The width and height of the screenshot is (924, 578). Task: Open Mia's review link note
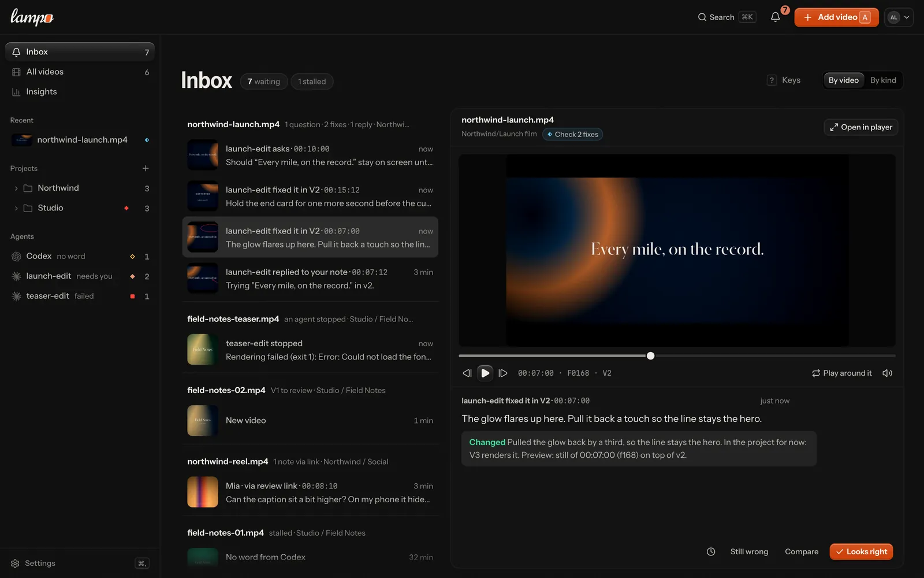[x=310, y=492]
